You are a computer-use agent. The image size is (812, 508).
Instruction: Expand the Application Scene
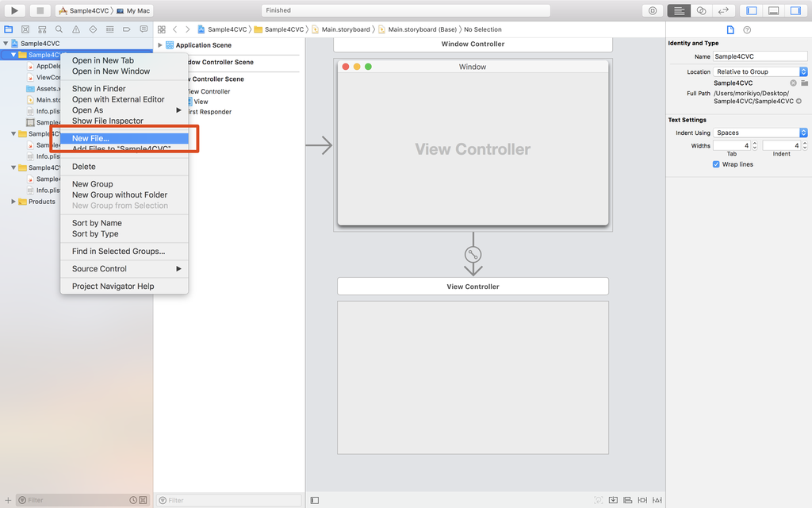pyautogui.click(x=160, y=45)
